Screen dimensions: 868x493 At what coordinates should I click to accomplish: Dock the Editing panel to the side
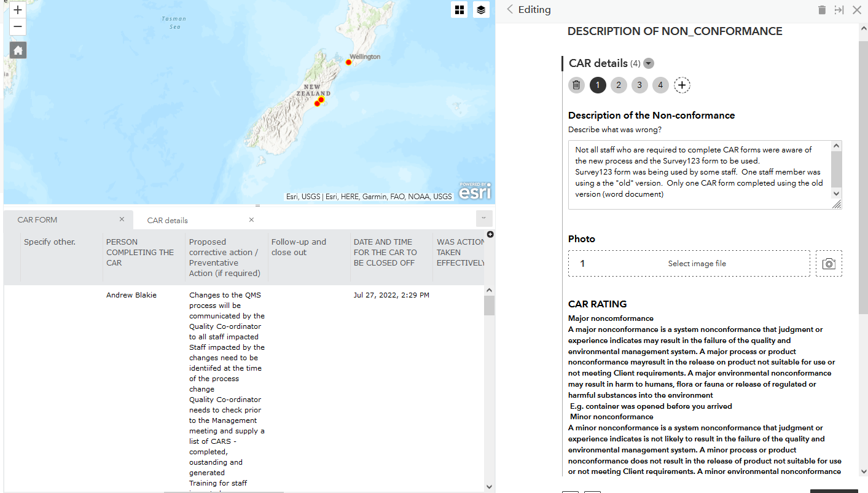pyautogui.click(x=839, y=10)
